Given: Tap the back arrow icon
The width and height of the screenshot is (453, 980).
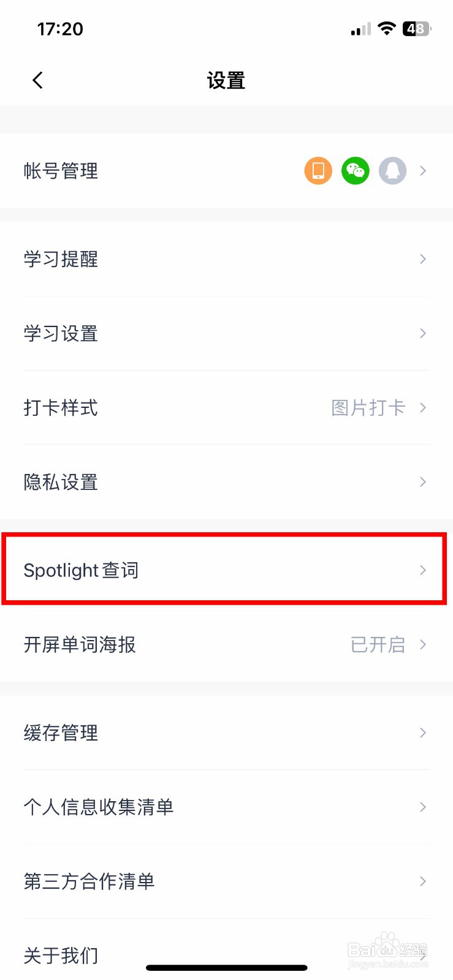Looking at the screenshot, I should coord(38,80).
